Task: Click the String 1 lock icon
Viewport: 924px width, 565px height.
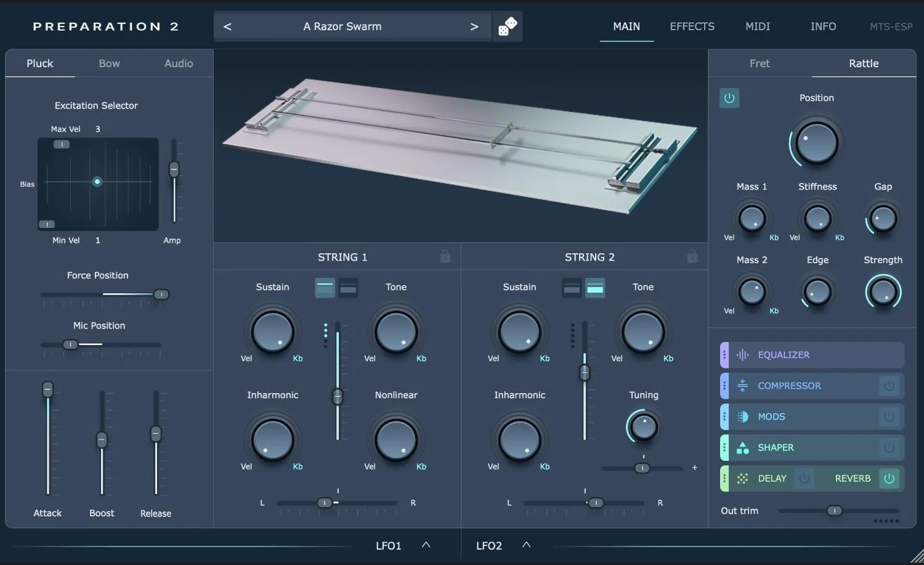Action: (445, 257)
